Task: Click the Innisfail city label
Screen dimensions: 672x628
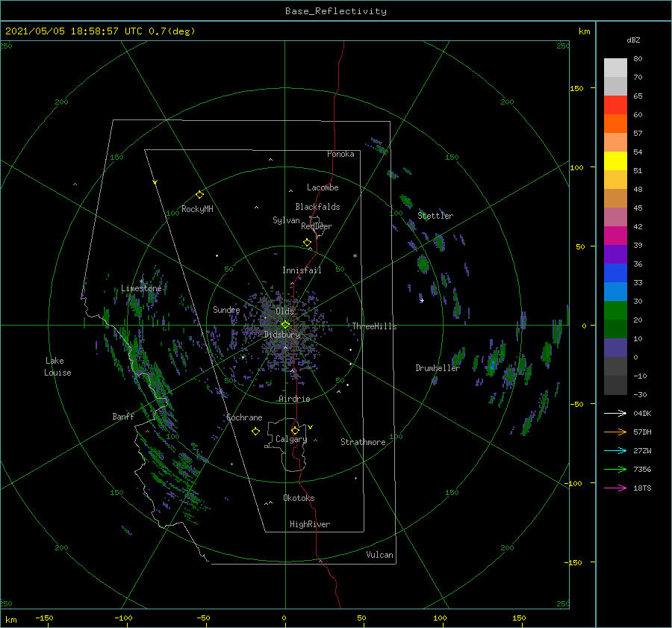Action: 302,270
